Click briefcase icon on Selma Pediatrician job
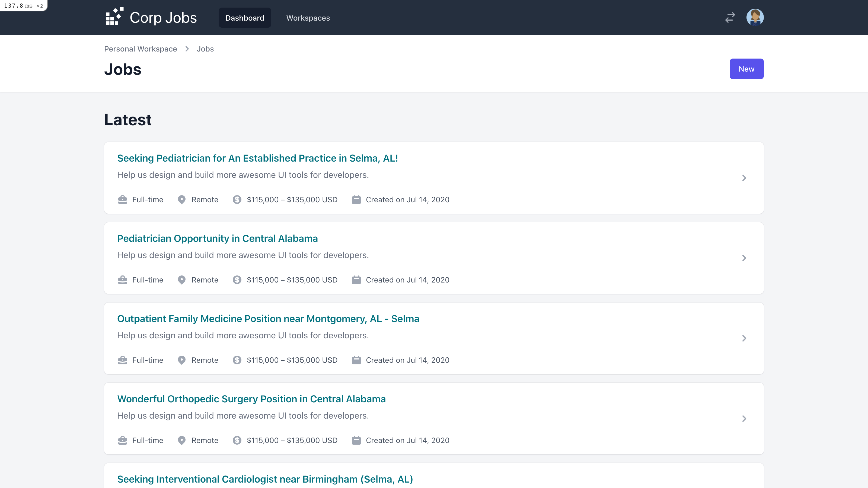 [x=123, y=200]
